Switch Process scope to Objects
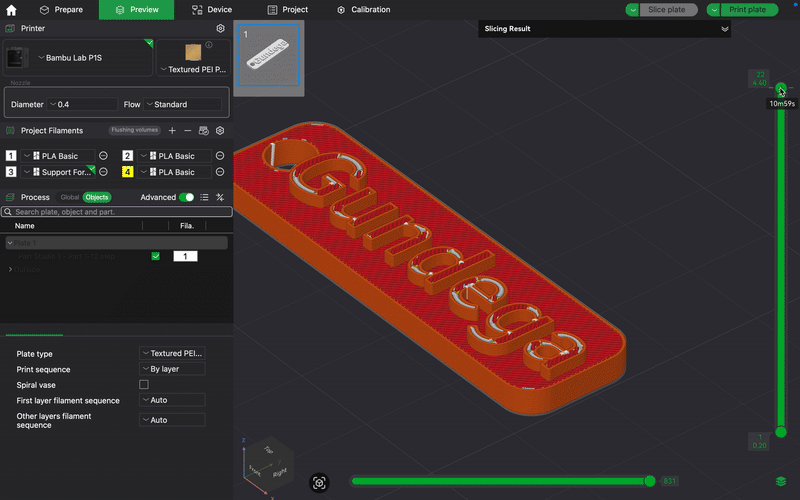The width and height of the screenshot is (800, 500). pyautogui.click(x=97, y=197)
